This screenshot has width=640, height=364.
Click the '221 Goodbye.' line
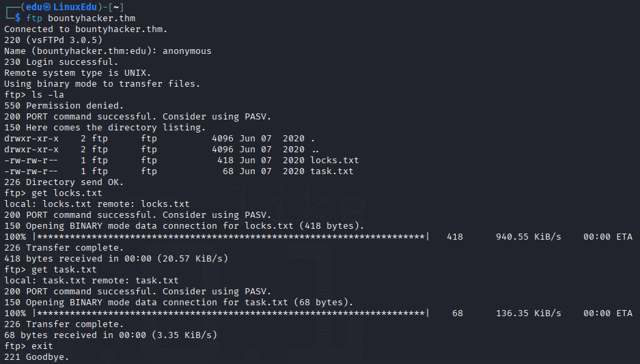pos(37,357)
